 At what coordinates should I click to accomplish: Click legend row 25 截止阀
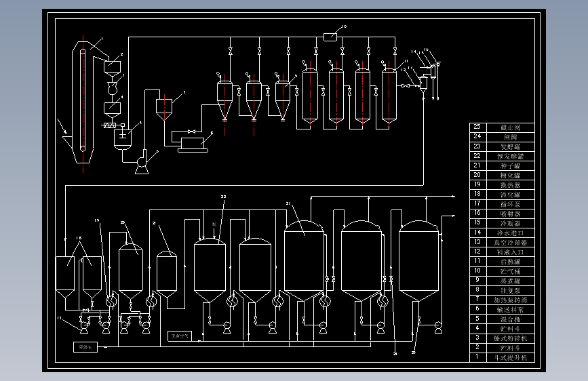pyautogui.click(x=502, y=127)
